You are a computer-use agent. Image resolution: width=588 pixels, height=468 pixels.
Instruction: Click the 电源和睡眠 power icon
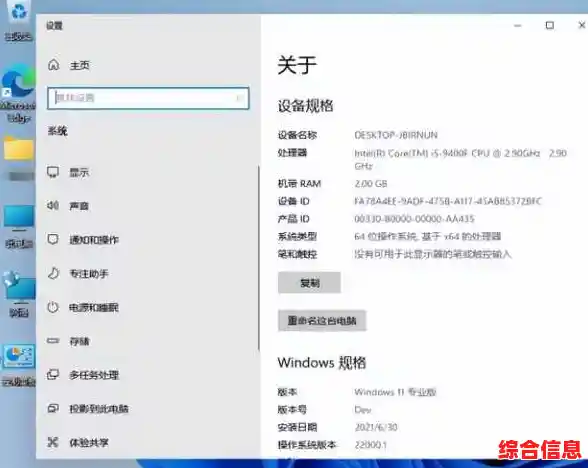[53, 307]
